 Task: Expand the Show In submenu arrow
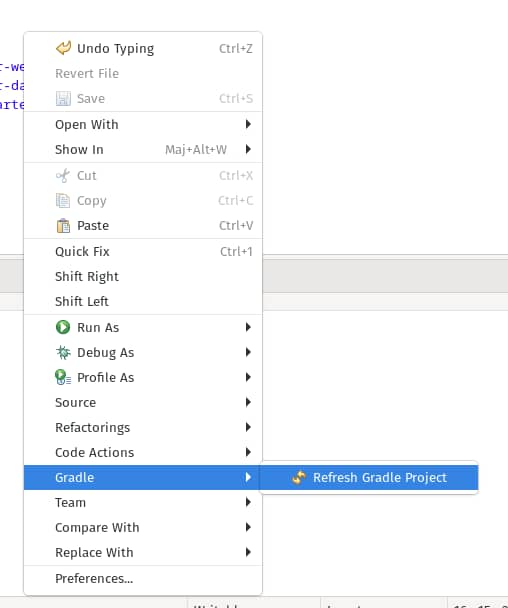[248, 149]
